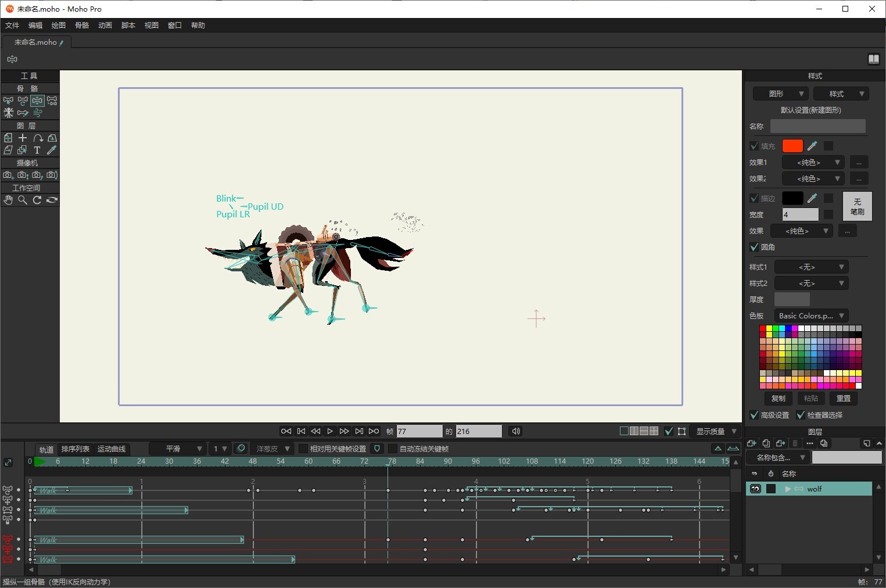886x588 pixels.
Task: Toggle the checkbox beside display quality
Action: [x=669, y=431]
